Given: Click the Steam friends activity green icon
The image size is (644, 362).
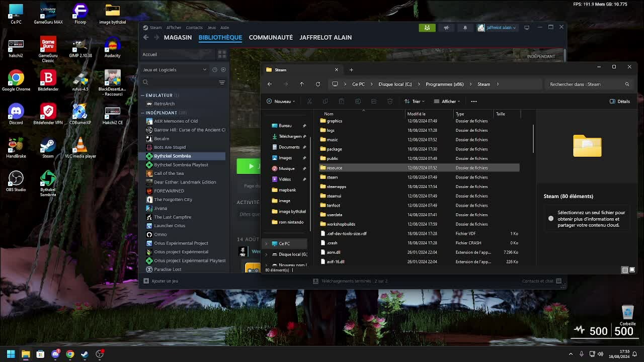Looking at the screenshot, I should coord(427,28).
